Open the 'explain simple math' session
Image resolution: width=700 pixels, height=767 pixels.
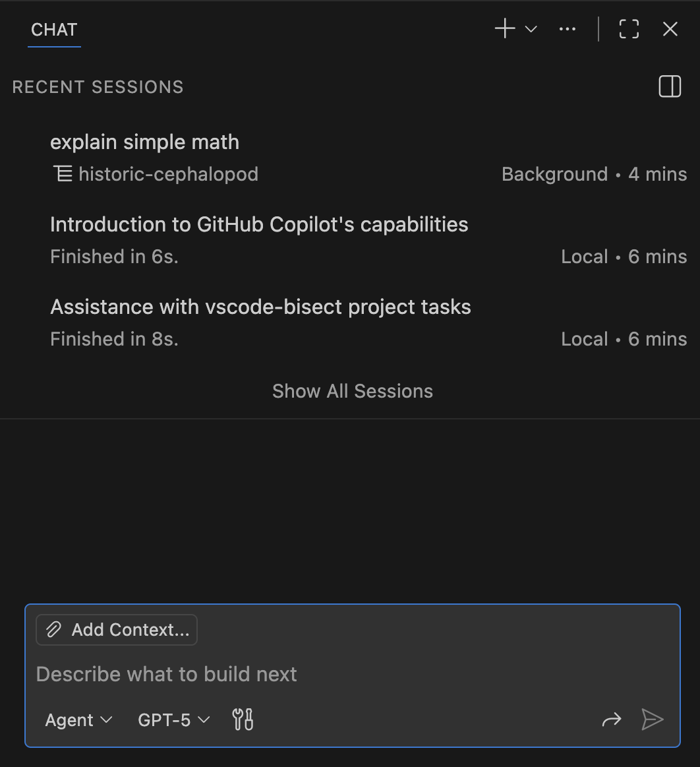[x=144, y=142]
